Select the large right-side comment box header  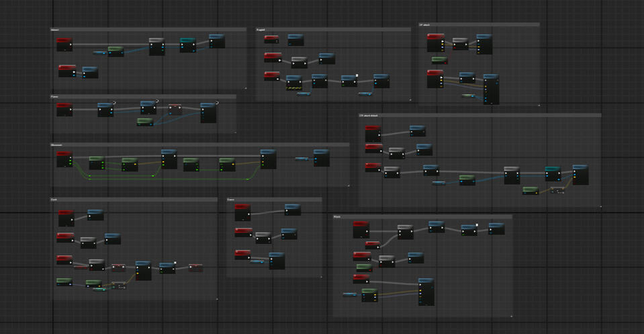tap(479, 116)
